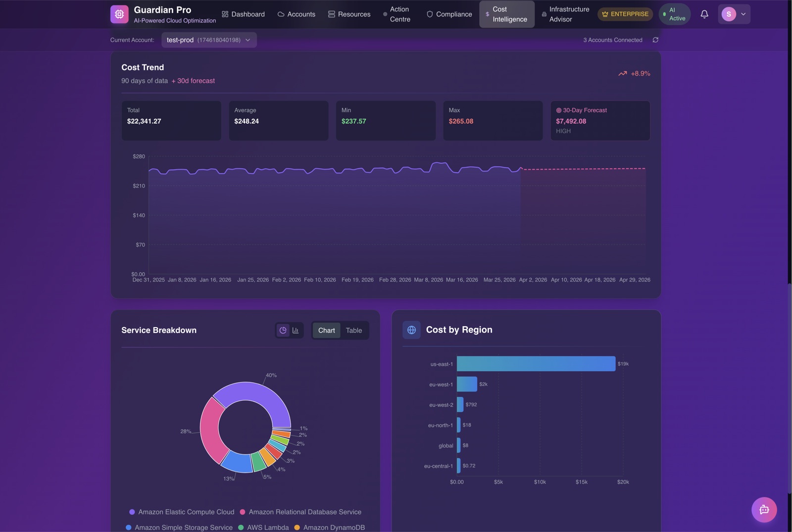792x532 pixels.
Task: Click the pink RDS legend color swatch
Action: pyautogui.click(x=243, y=512)
